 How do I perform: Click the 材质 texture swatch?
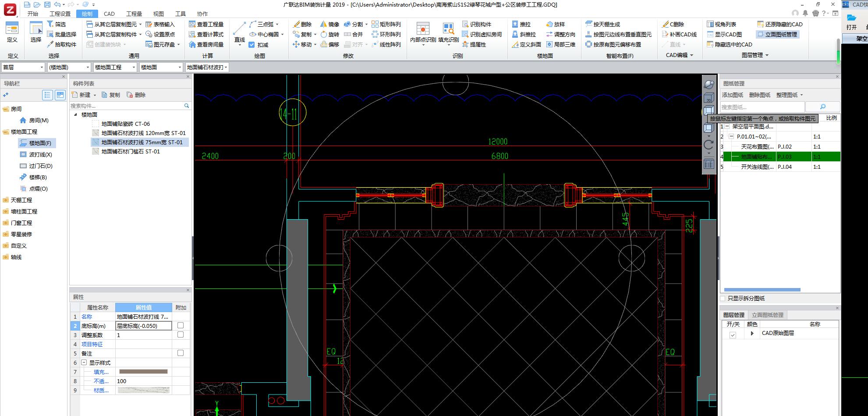(x=143, y=390)
